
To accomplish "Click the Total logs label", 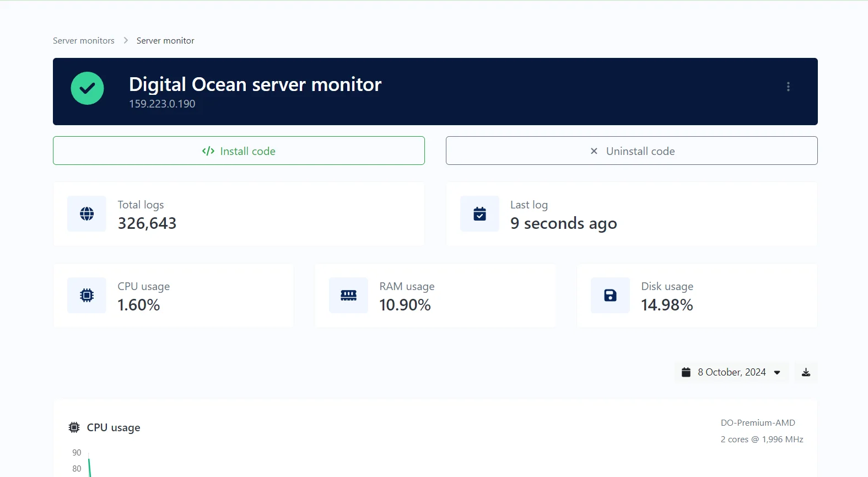I will pyautogui.click(x=141, y=205).
